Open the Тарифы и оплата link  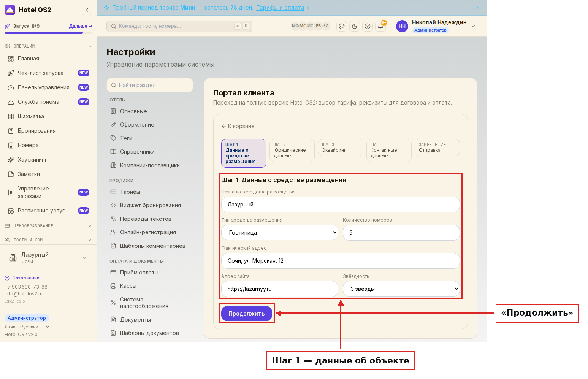coord(280,8)
